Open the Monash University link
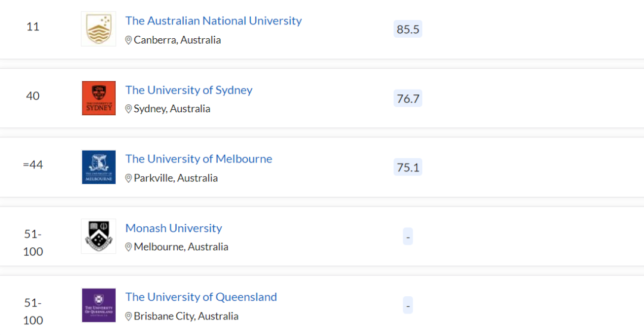The height and width of the screenshot is (335, 644). 174,228
